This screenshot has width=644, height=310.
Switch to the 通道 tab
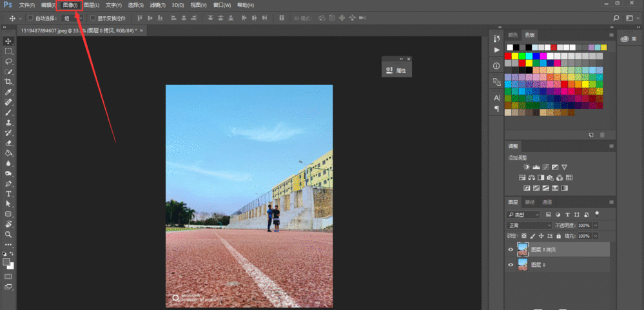tap(547, 202)
